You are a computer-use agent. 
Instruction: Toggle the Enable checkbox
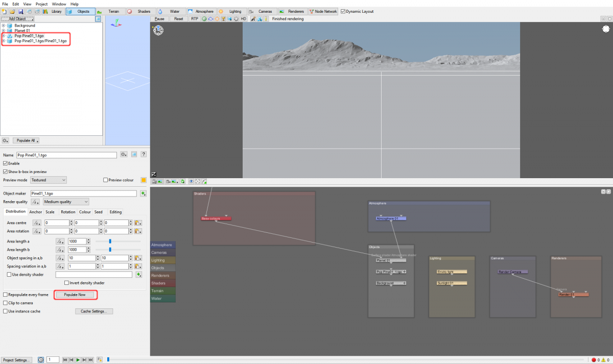point(5,163)
